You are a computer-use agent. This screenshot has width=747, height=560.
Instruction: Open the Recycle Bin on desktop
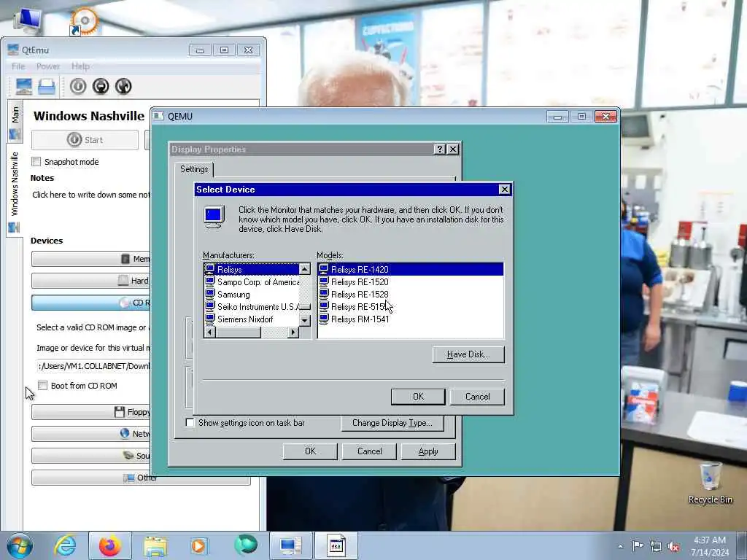710,483
